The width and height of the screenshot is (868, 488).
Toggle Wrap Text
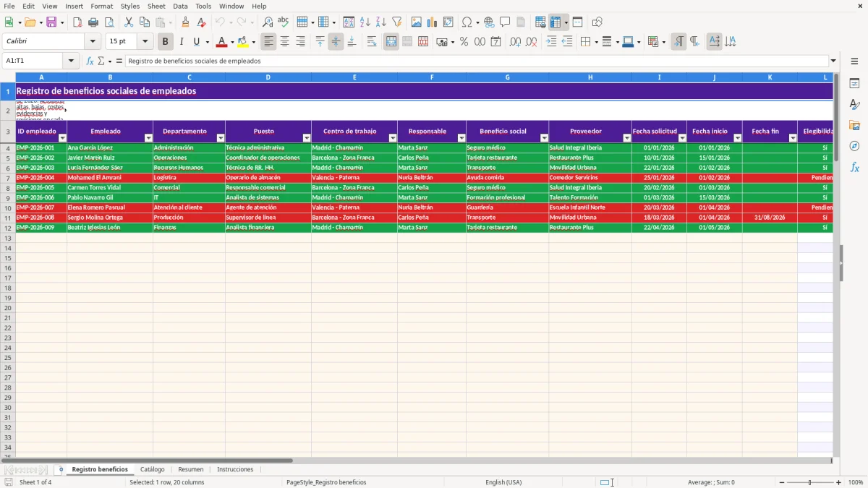point(372,42)
